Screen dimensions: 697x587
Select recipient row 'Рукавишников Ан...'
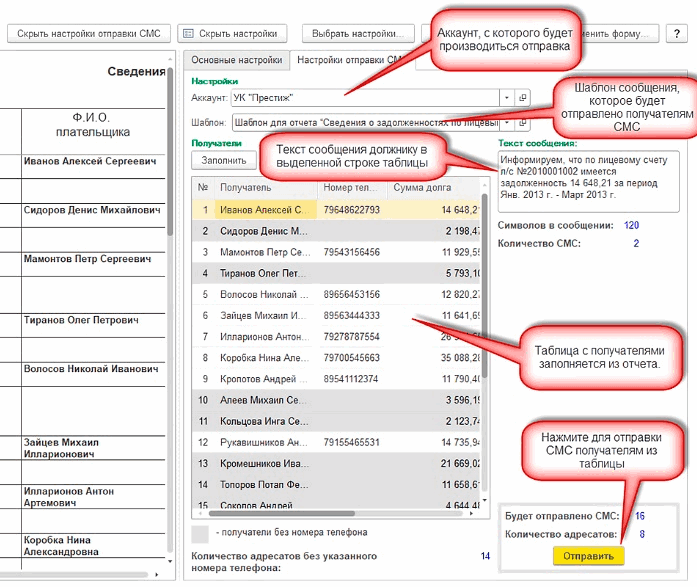pos(336,442)
